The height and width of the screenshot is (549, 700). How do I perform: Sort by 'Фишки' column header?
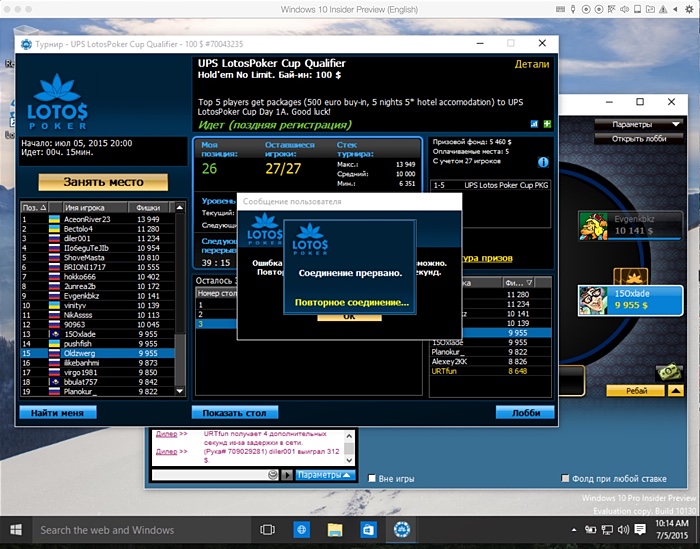click(x=149, y=208)
